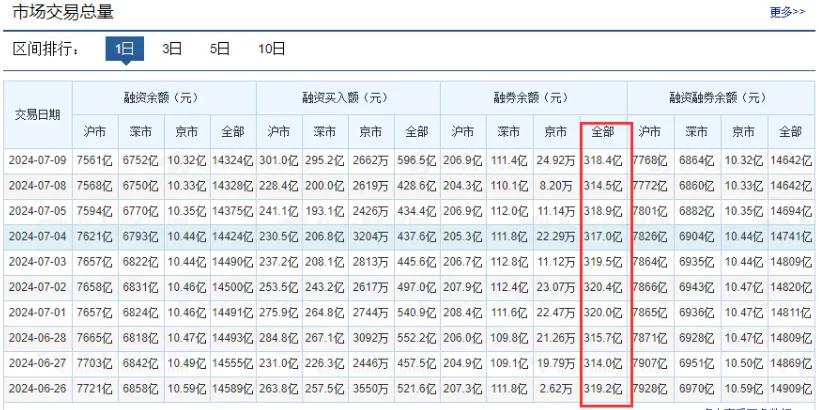The width and height of the screenshot is (819, 410).
Task: Click 沪市 subheader under 融资余额
Action: (x=95, y=132)
